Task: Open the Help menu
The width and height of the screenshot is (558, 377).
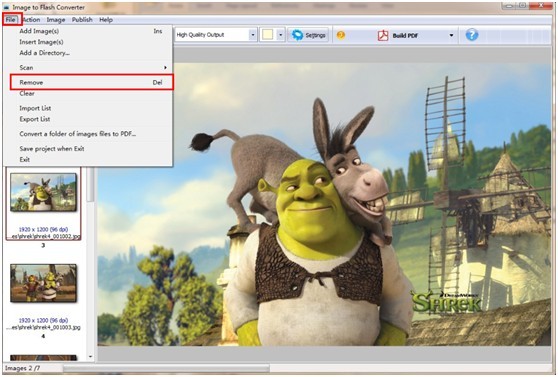Action: click(106, 20)
